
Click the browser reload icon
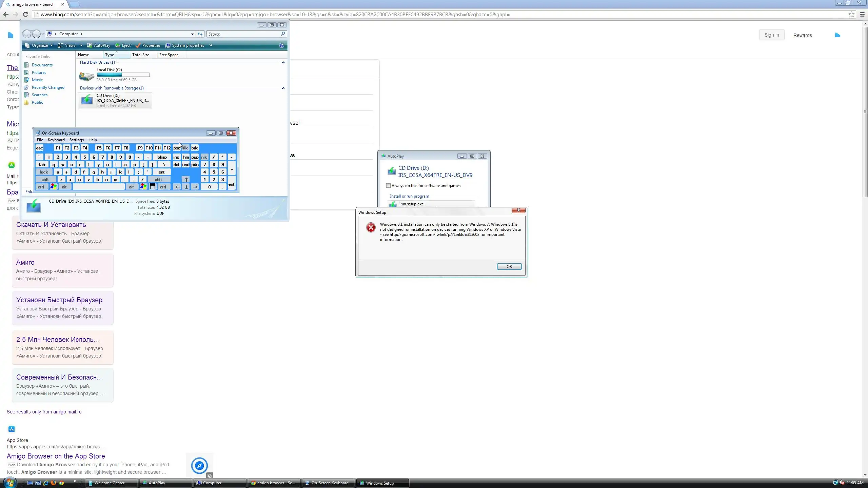(25, 14)
